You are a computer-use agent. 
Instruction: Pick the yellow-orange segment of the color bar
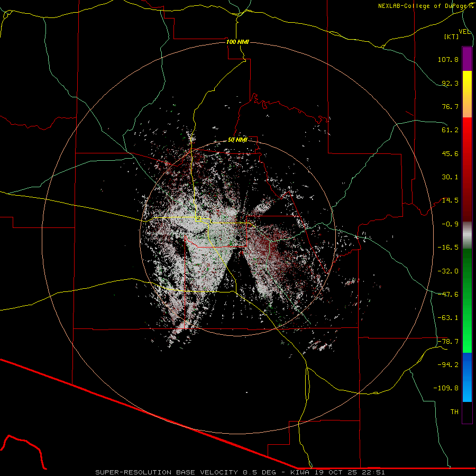point(467,94)
